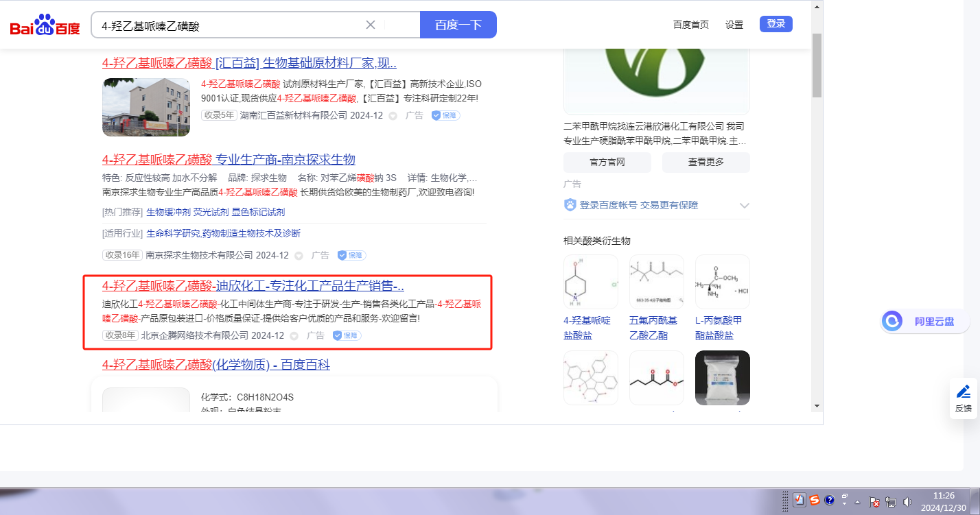This screenshot has height=515, width=980.
Task: Click the 登录 login button
Action: pos(776,24)
